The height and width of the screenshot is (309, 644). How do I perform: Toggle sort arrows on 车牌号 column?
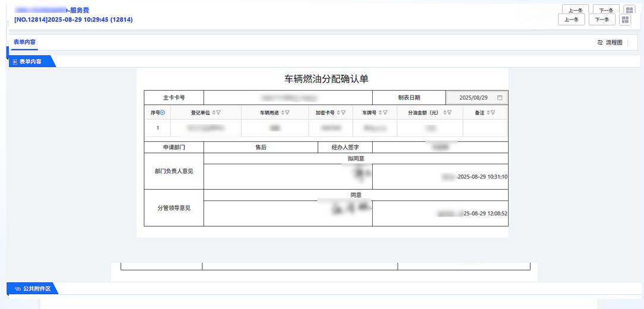pyautogui.click(x=379, y=112)
